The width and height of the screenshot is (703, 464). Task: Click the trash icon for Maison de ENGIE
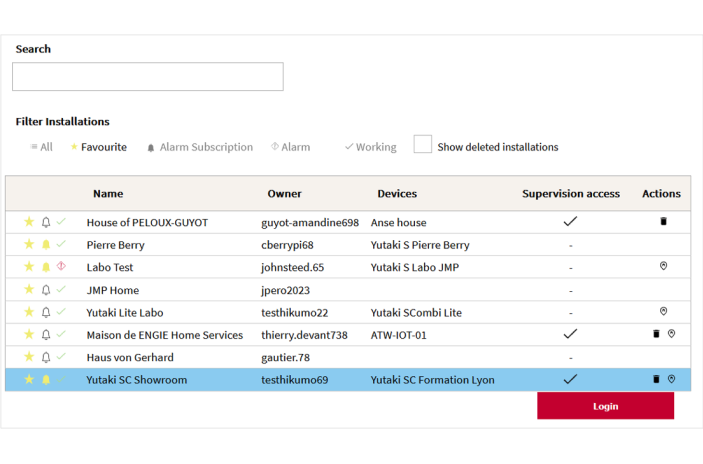(x=656, y=334)
